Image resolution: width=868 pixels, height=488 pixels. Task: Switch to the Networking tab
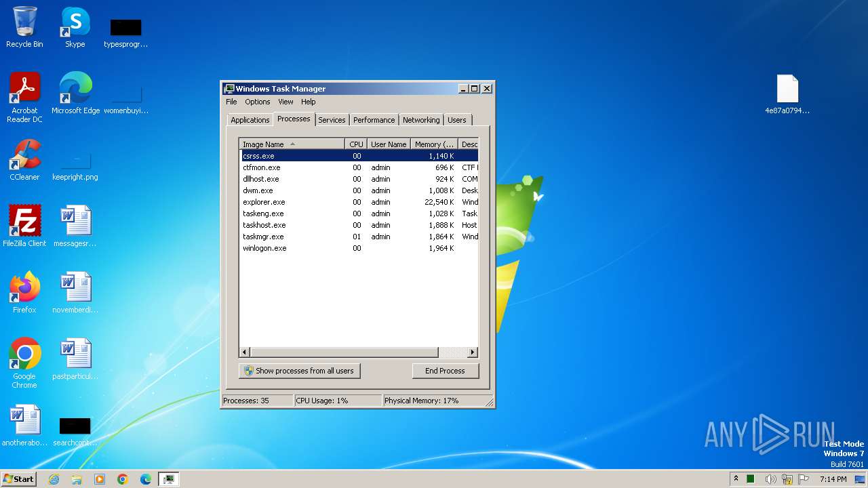[x=421, y=120]
